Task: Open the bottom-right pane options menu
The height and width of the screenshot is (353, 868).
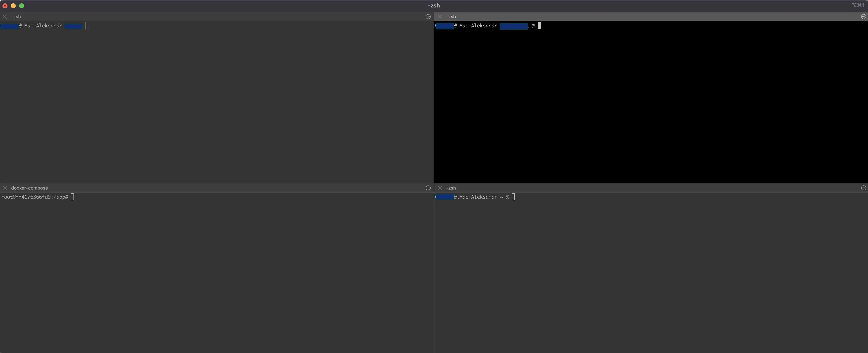Action: 863,188
